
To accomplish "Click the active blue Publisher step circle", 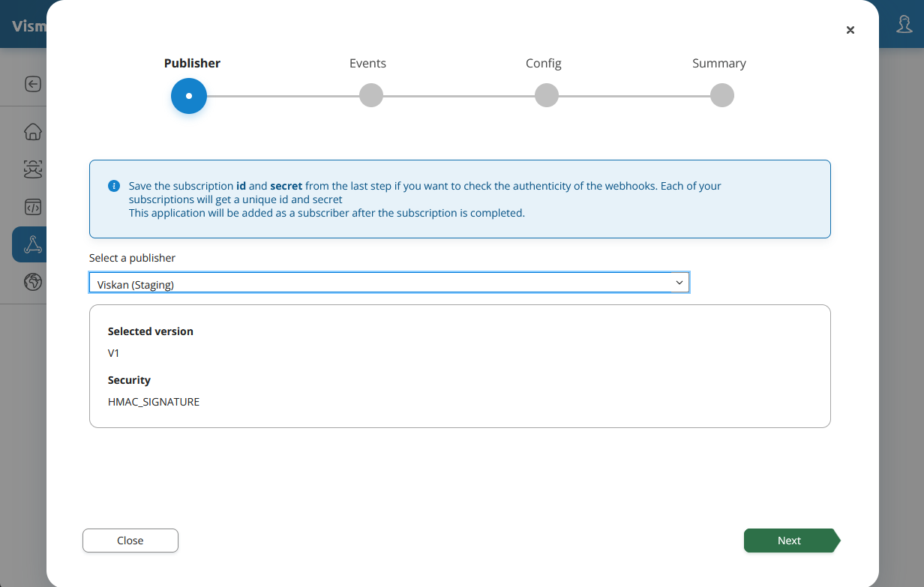I will pos(189,96).
